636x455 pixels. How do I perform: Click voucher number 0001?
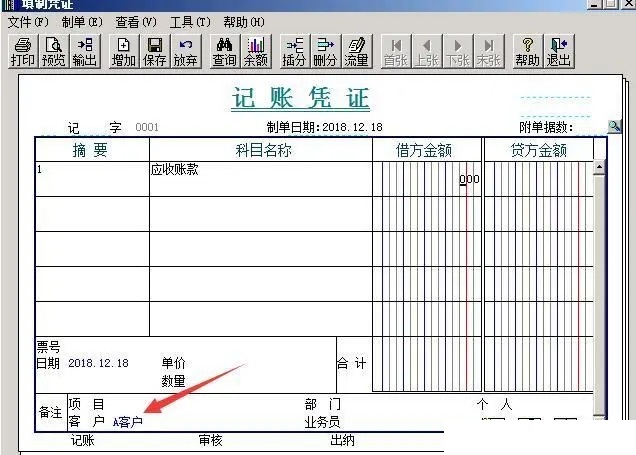tap(147, 127)
